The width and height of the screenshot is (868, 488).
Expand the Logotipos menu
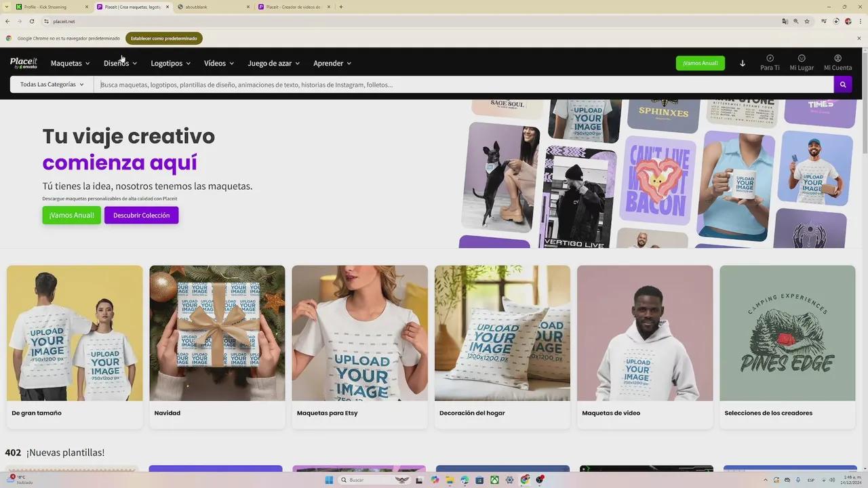[x=170, y=63]
